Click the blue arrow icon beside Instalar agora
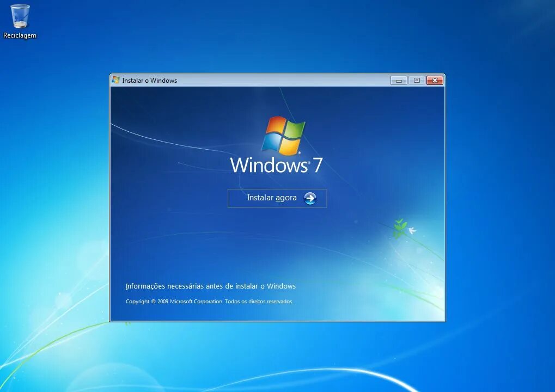 pyautogui.click(x=310, y=198)
